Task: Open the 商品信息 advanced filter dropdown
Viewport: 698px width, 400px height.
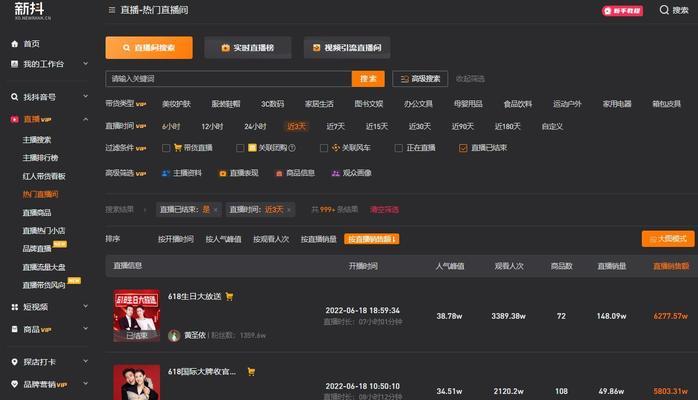Action: click(295, 173)
